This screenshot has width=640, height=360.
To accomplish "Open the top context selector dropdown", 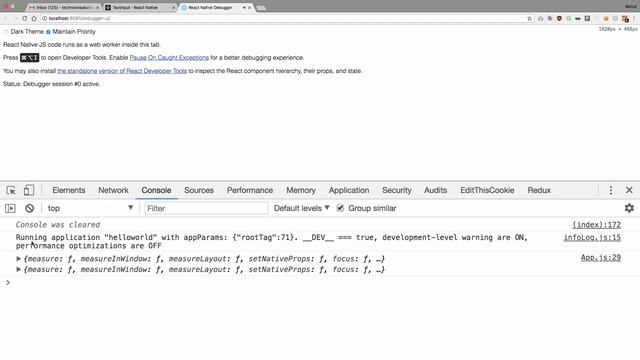I will [90, 208].
